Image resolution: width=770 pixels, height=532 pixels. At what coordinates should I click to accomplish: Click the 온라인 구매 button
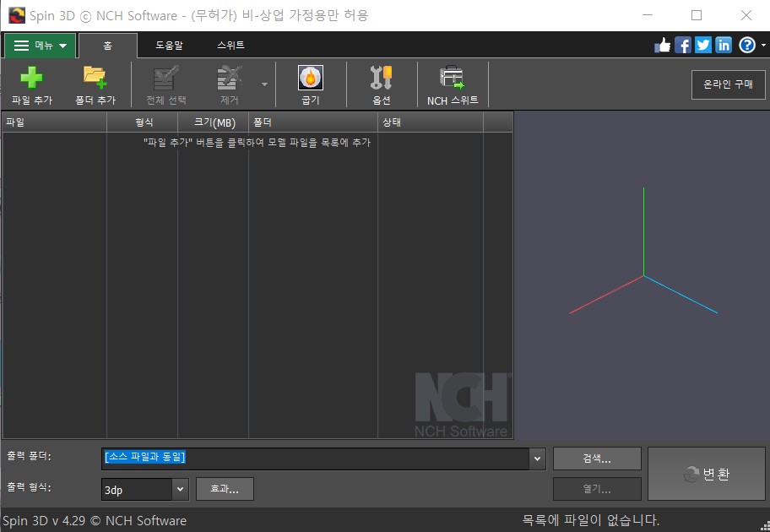click(729, 84)
